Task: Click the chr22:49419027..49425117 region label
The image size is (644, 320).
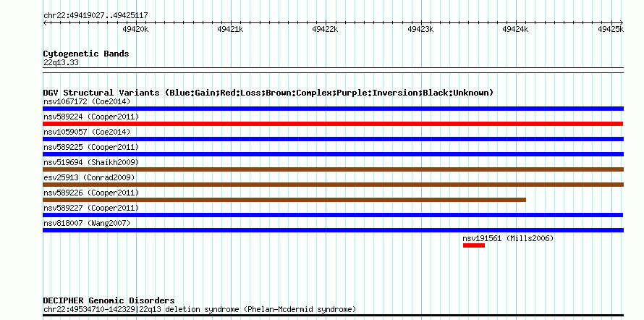Action: (x=96, y=16)
